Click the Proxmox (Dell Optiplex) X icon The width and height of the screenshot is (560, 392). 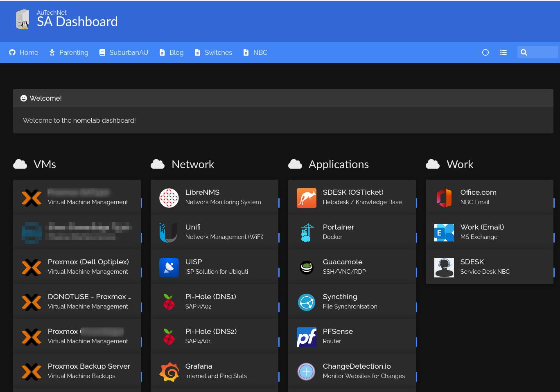pos(32,268)
